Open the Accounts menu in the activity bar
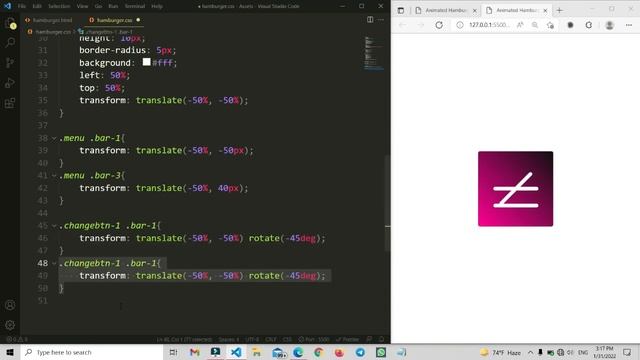This screenshot has height=360, width=640. 10,305
